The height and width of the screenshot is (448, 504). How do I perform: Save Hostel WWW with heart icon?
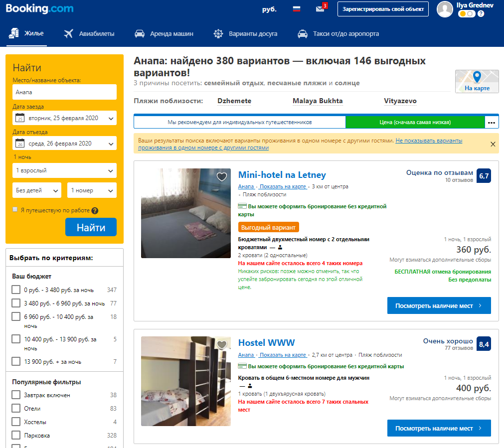coord(222,344)
